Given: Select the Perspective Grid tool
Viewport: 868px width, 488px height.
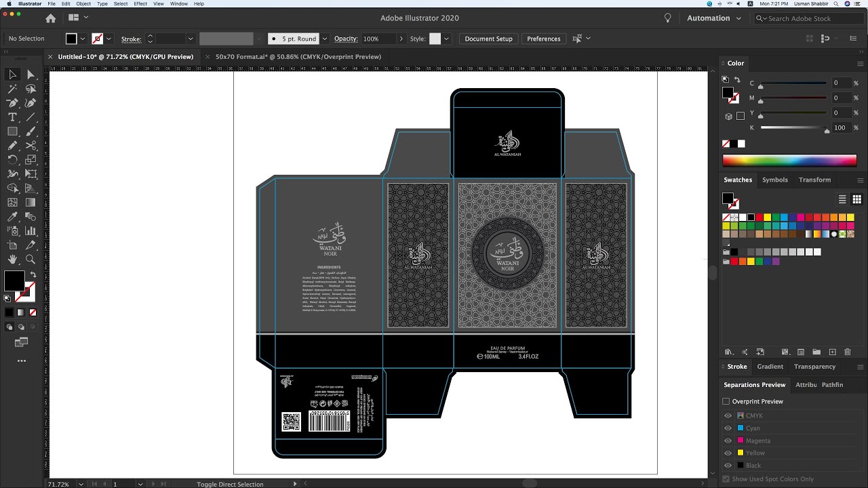Looking at the screenshot, I should (x=31, y=188).
